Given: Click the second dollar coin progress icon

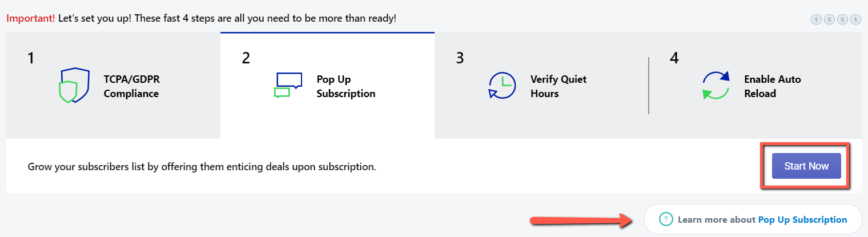Looking at the screenshot, I should (829, 19).
